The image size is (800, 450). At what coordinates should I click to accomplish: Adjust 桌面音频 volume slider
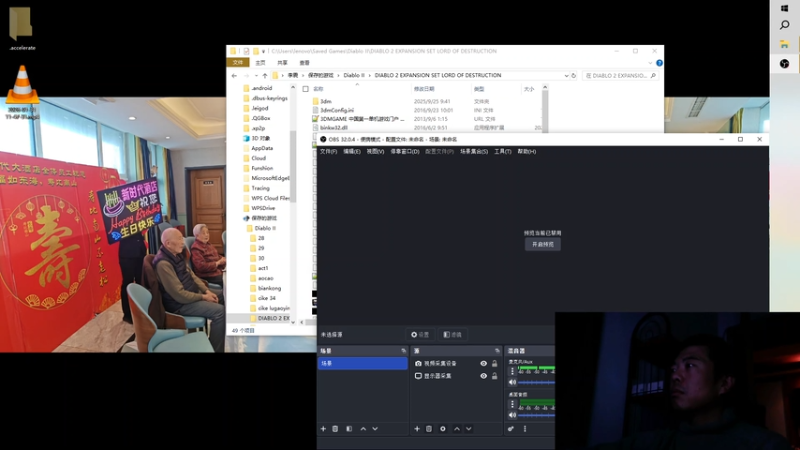[536, 415]
